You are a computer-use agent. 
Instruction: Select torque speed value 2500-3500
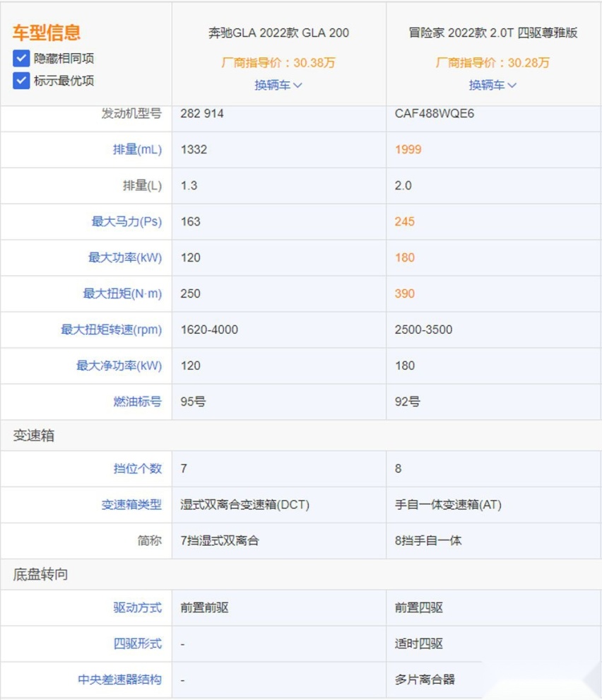click(x=423, y=329)
